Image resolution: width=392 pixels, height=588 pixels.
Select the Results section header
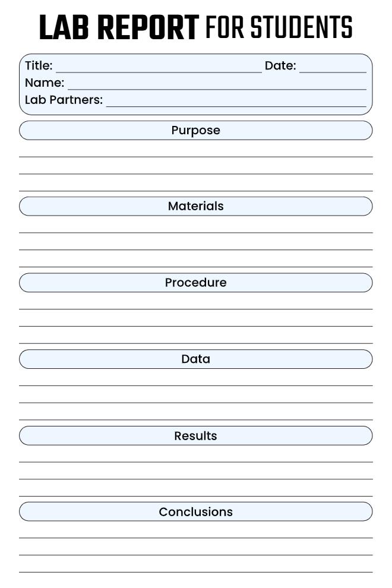[x=196, y=436]
